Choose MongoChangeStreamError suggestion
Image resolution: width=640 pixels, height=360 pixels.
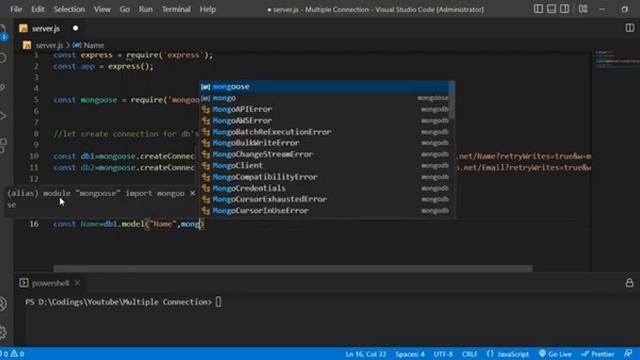[324, 154]
